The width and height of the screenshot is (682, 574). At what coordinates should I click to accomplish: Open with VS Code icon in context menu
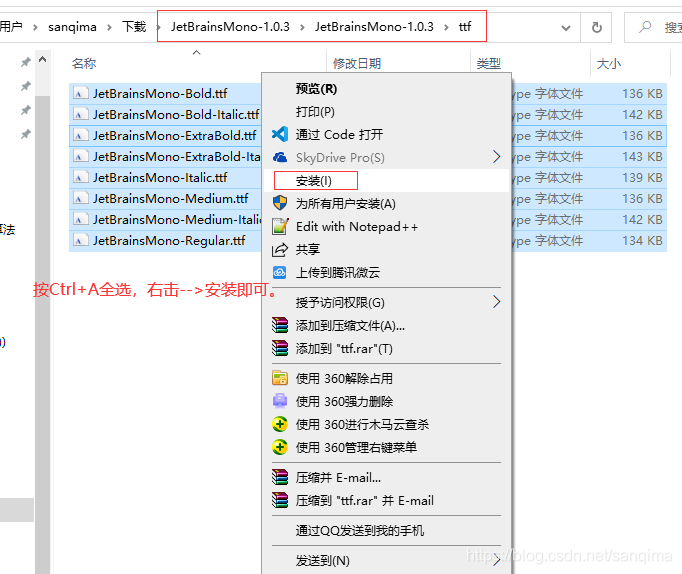280,134
